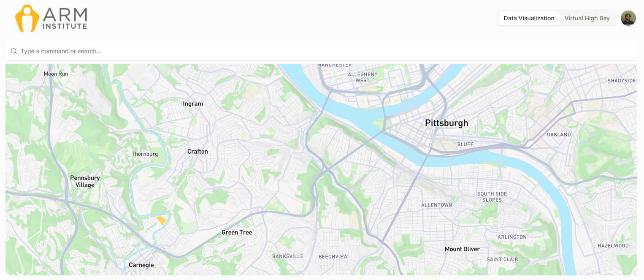
Task: Click the yellow highlighted map marker
Action: coord(161,220)
